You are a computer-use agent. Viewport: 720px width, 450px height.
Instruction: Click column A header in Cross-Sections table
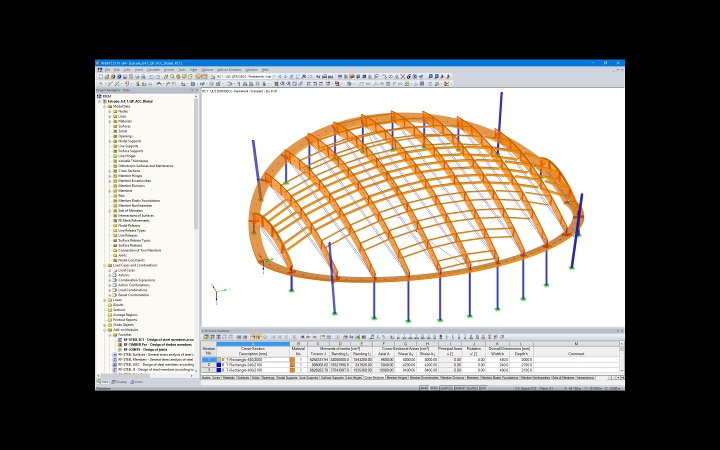click(x=253, y=344)
